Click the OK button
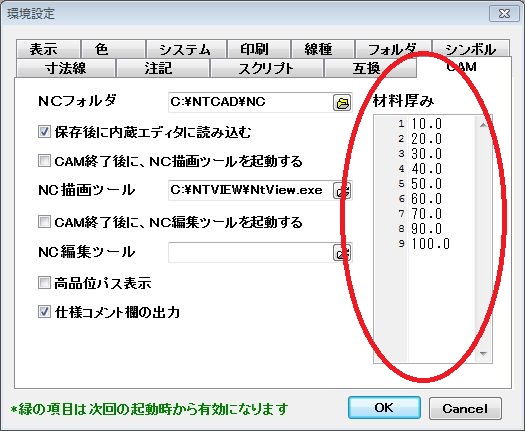This screenshot has width=525, height=431. (x=384, y=408)
